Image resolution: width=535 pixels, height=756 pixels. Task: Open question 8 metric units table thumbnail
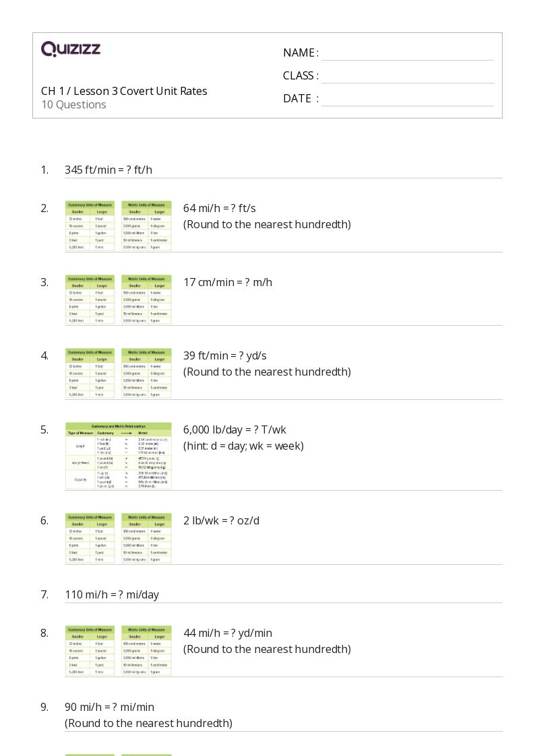coord(147,650)
